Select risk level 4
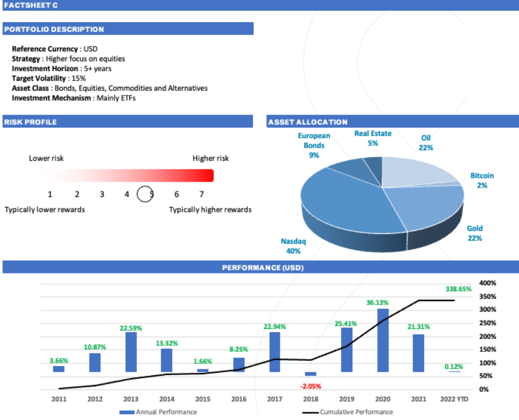The image size is (519, 420). 127,194
